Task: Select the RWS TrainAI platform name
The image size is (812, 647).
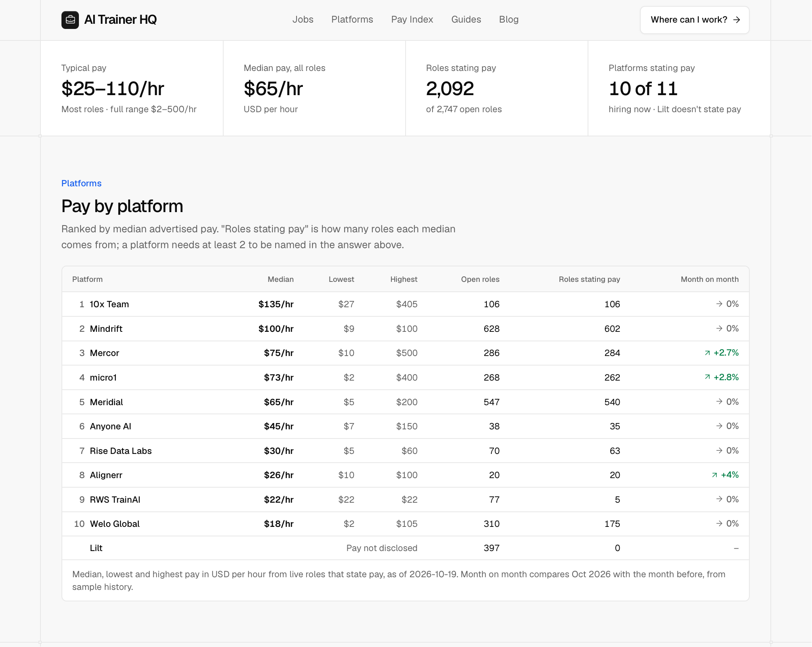Action: pyautogui.click(x=115, y=500)
